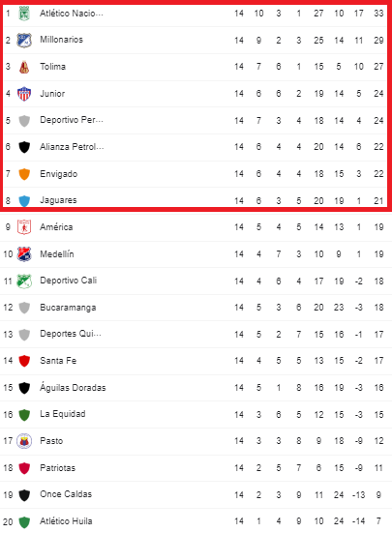Open the Alianza Petrol... team name
Image resolution: width=392 pixels, height=533 pixels.
72,147
